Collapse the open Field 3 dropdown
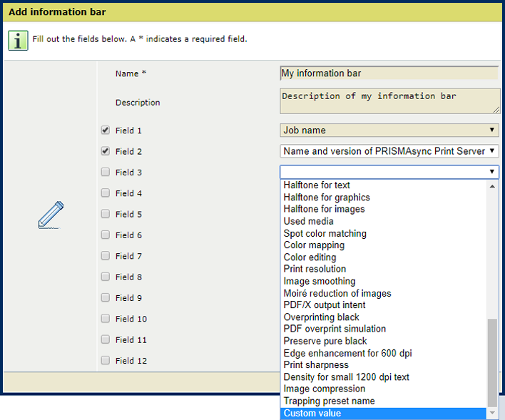 [x=389, y=172]
